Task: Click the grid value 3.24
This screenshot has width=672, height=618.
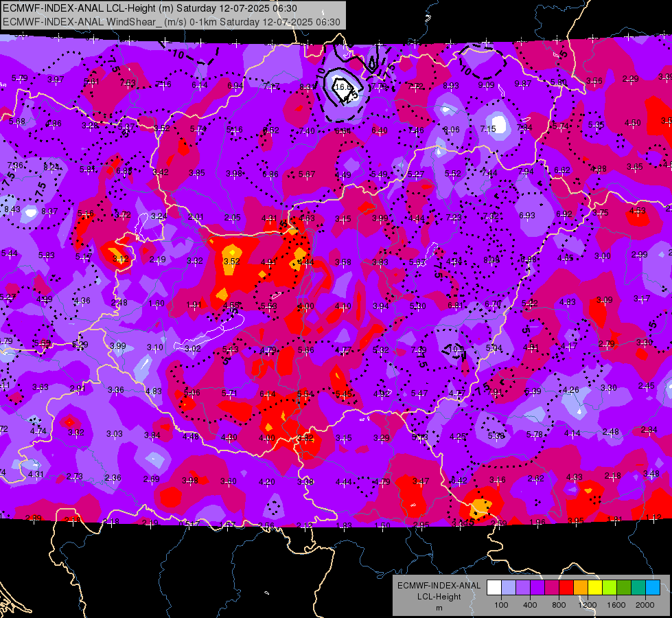Action: [x=159, y=216]
